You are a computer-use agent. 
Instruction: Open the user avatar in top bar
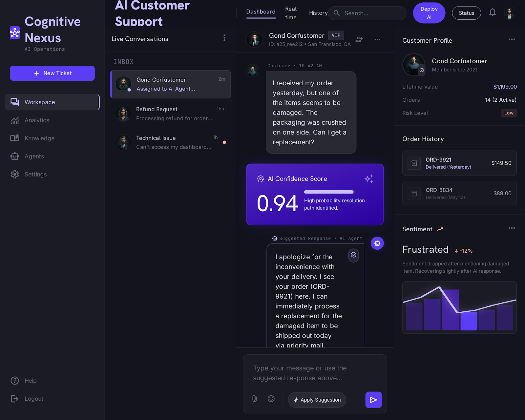pyautogui.click(x=510, y=13)
